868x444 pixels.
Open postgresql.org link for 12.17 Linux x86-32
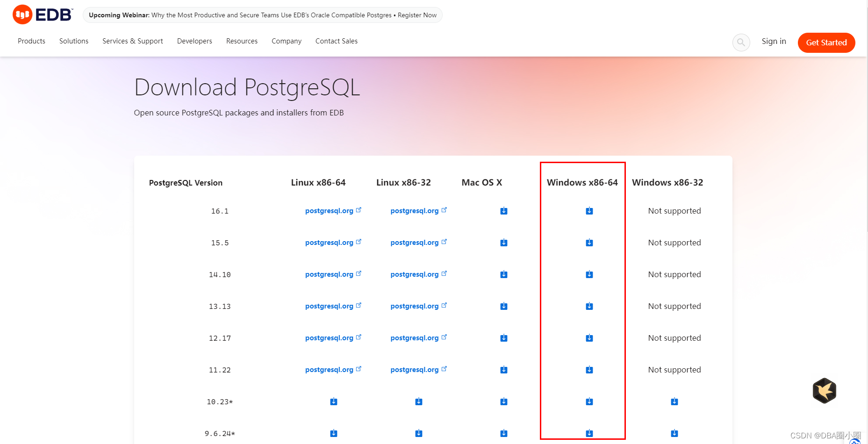(x=419, y=338)
